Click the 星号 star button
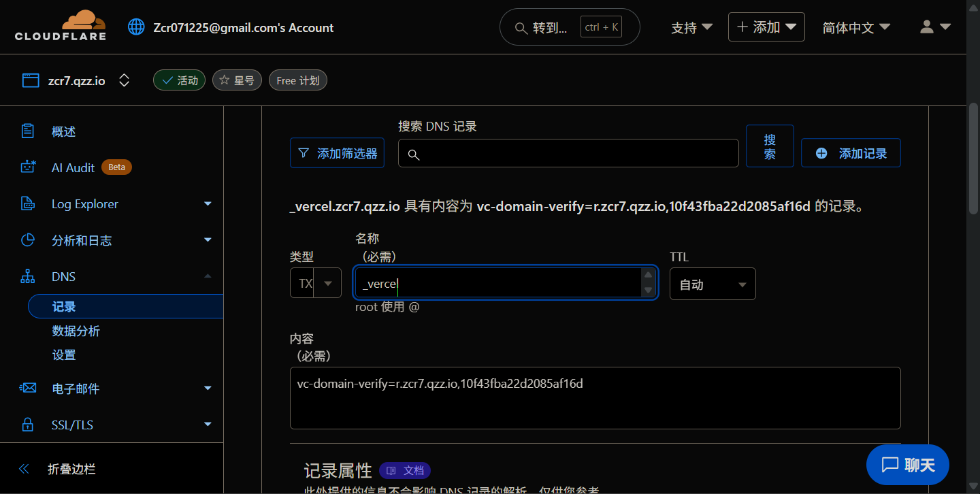980x494 pixels. [237, 80]
